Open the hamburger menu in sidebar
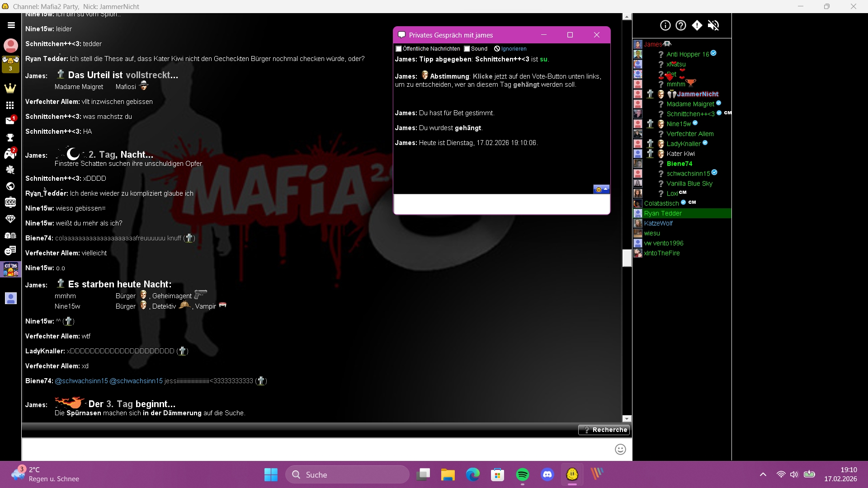868x488 pixels. click(11, 25)
